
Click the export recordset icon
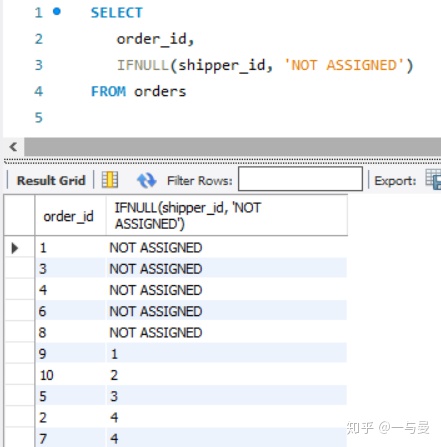coord(433,179)
